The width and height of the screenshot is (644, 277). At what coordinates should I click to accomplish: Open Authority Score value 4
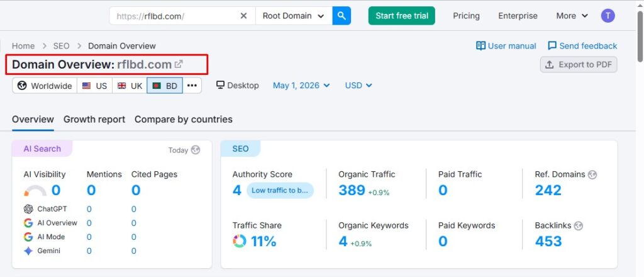click(x=237, y=190)
